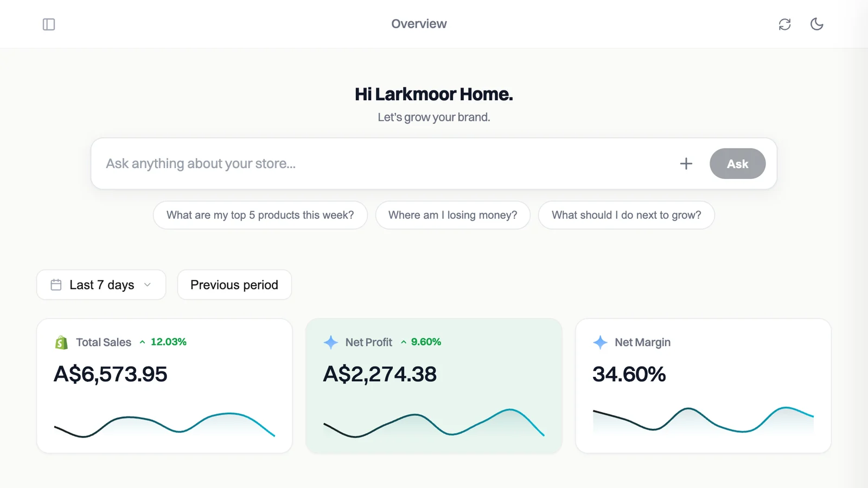Click the calendar icon in date selector
The width and height of the screenshot is (868, 488).
pyautogui.click(x=56, y=285)
